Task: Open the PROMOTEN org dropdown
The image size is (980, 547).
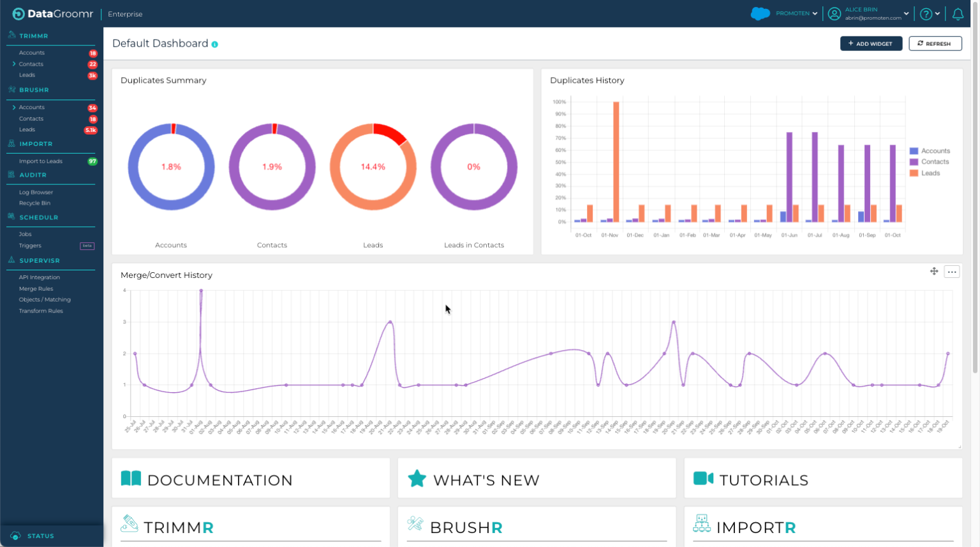Action: pyautogui.click(x=796, y=13)
